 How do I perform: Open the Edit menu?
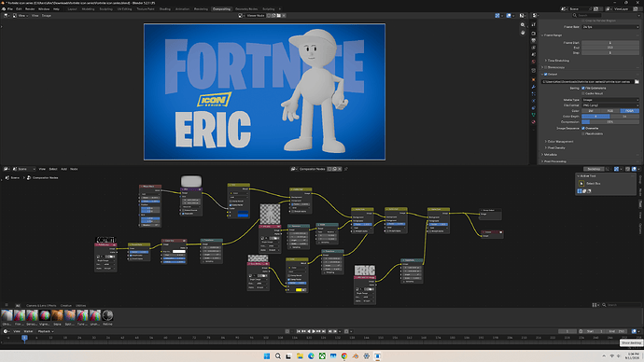19,9
